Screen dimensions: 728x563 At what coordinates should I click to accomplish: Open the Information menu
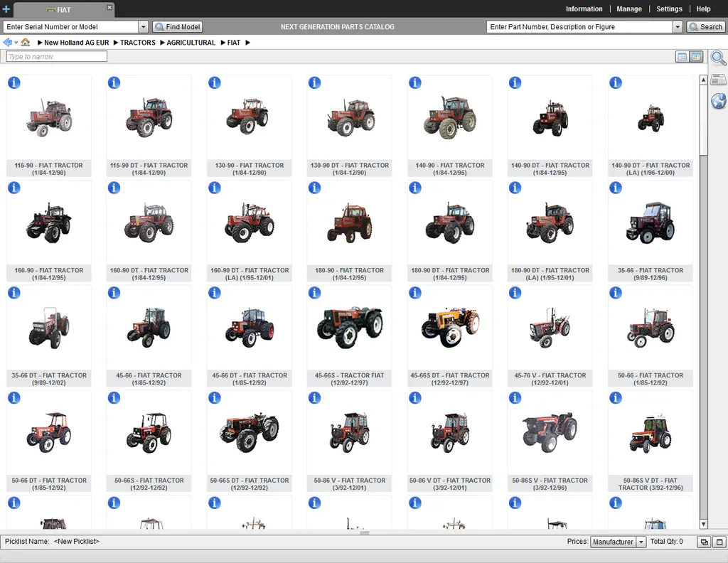(584, 9)
